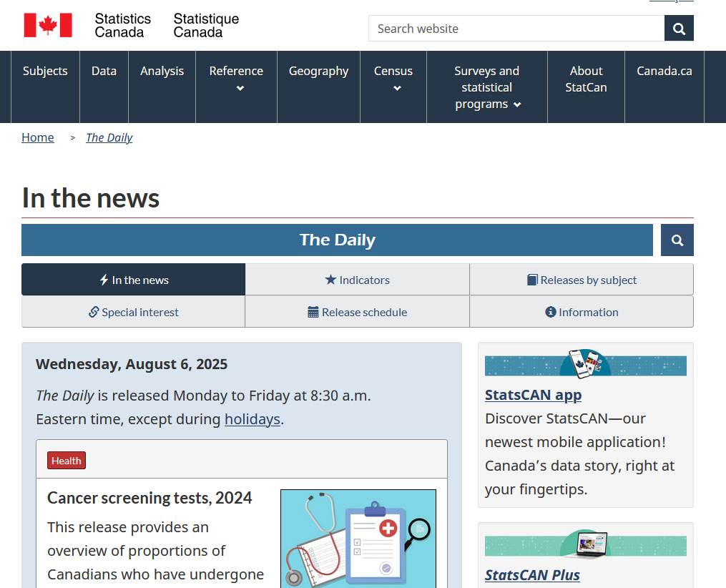Submit the website search magnifier button

click(x=679, y=28)
